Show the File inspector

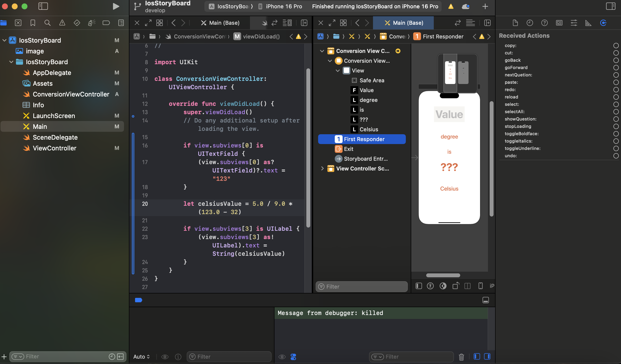[515, 23]
